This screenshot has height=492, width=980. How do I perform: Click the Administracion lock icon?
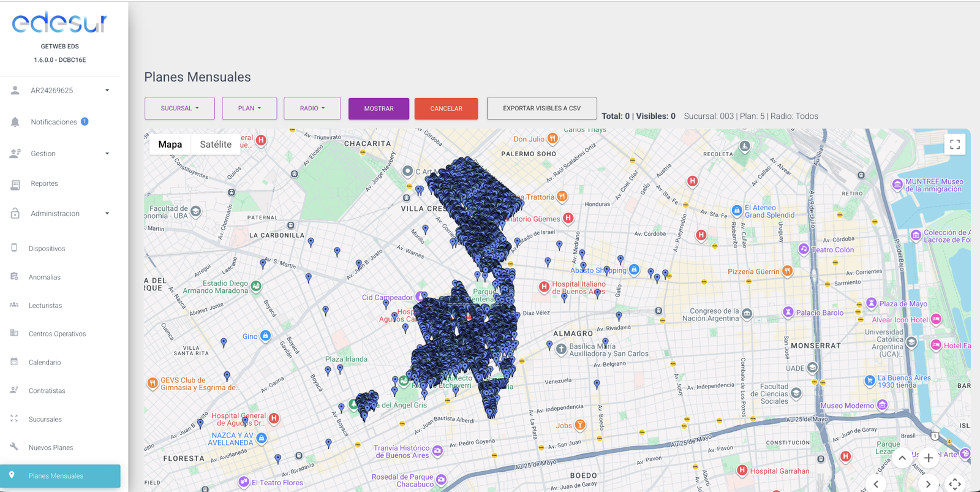(x=15, y=213)
